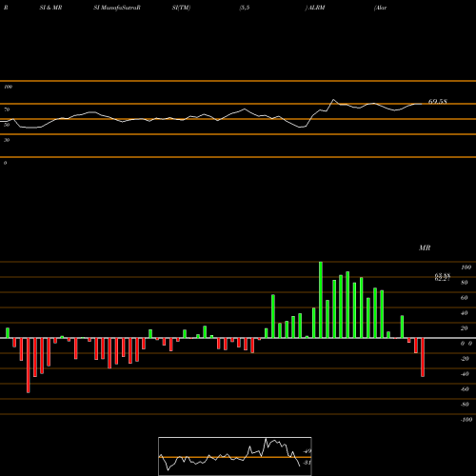Viewport: 476px width, 476px height.
Task: Click the RSI axis label 100
Action: pos(8,87)
